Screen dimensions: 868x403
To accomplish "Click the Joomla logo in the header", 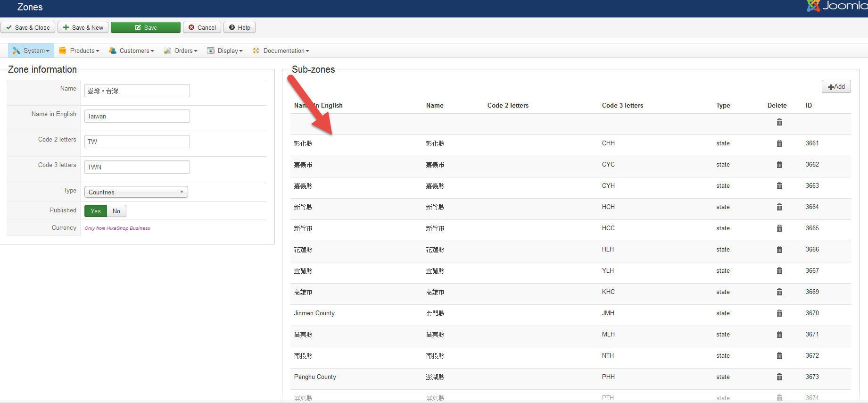I will pyautogui.click(x=836, y=6).
